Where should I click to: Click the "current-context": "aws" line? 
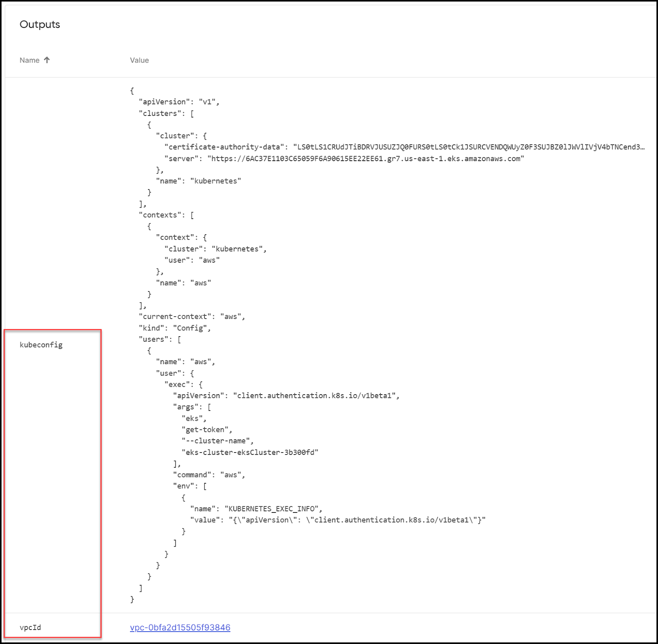[x=192, y=317]
